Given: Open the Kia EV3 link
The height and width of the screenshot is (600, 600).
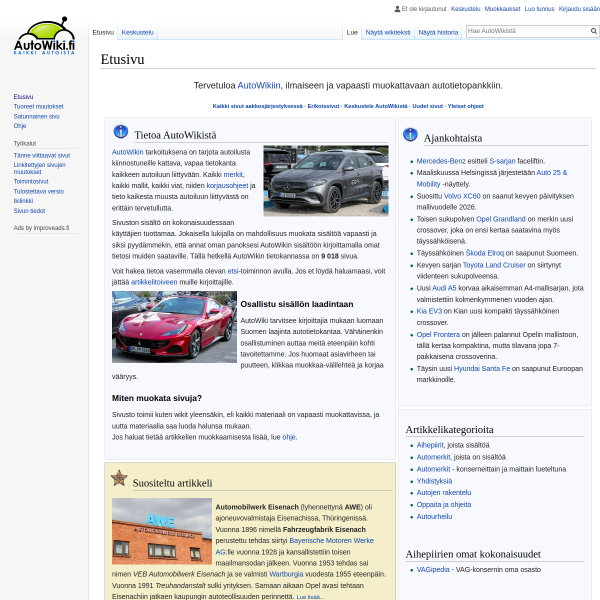Looking at the screenshot, I should pyautogui.click(x=429, y=311).
